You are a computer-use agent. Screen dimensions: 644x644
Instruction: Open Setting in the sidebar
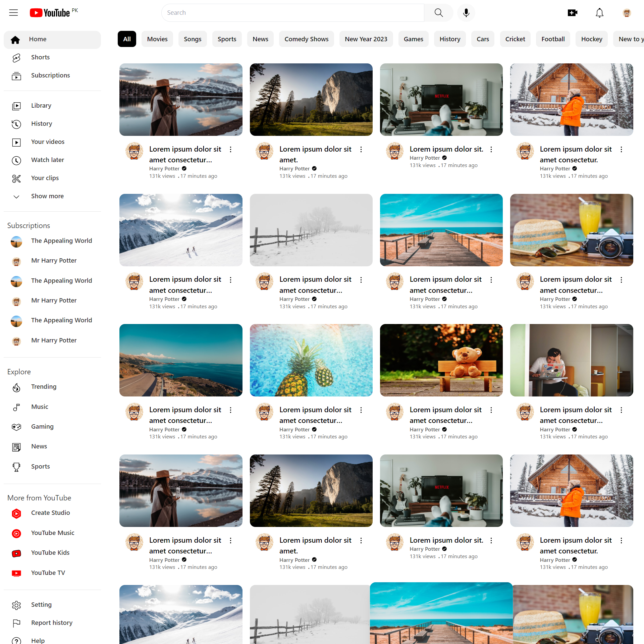click(x=41, y=605)
